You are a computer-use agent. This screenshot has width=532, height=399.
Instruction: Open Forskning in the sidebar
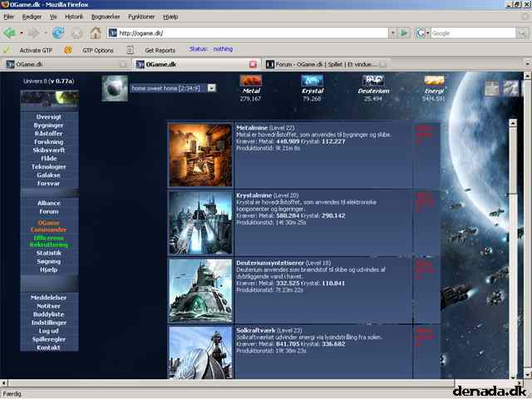(x=48, y=142)
